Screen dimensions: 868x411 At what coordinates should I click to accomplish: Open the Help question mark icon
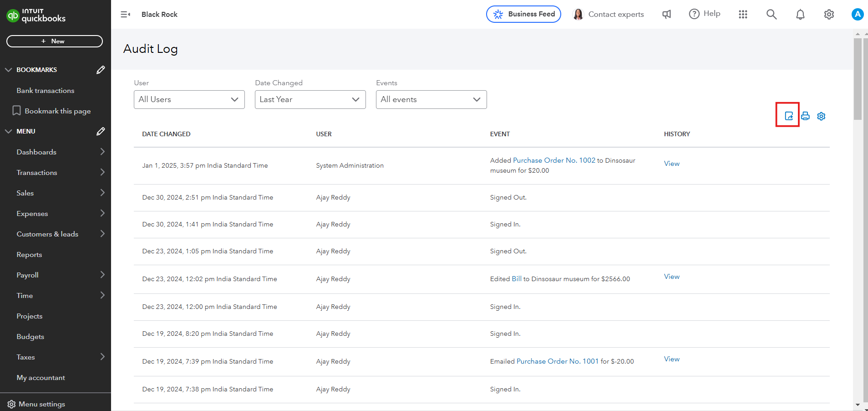694,14
